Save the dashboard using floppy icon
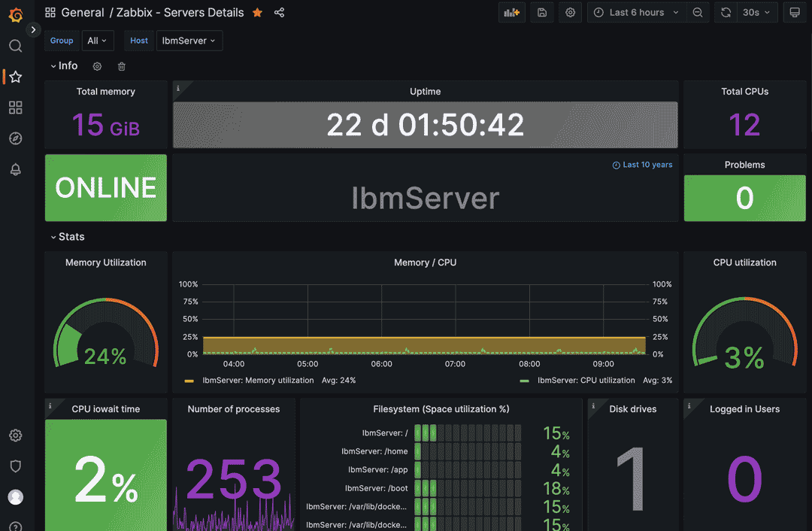The width and height of the screenshot is (812, 531). 541,13
